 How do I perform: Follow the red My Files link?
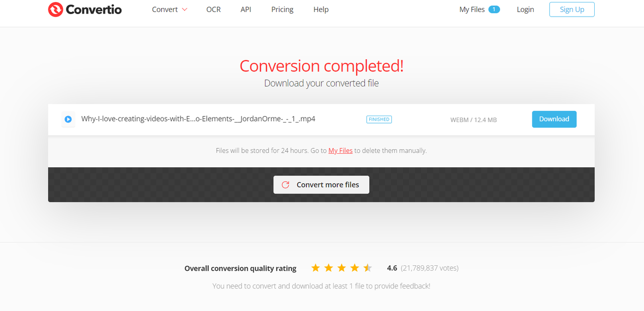(x=341, y=150)
